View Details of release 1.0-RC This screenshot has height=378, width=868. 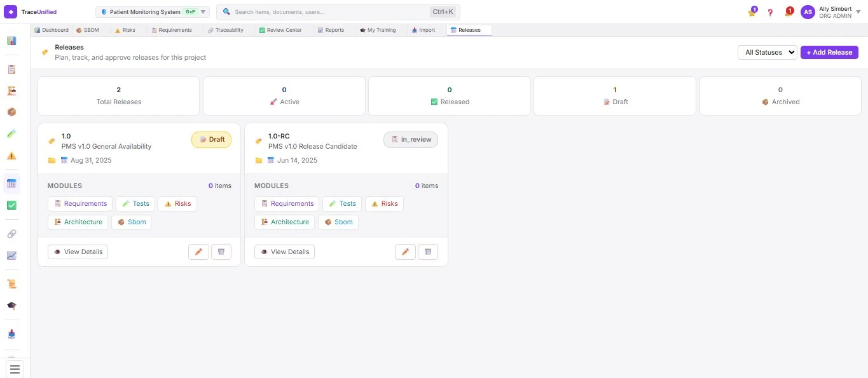285,252
